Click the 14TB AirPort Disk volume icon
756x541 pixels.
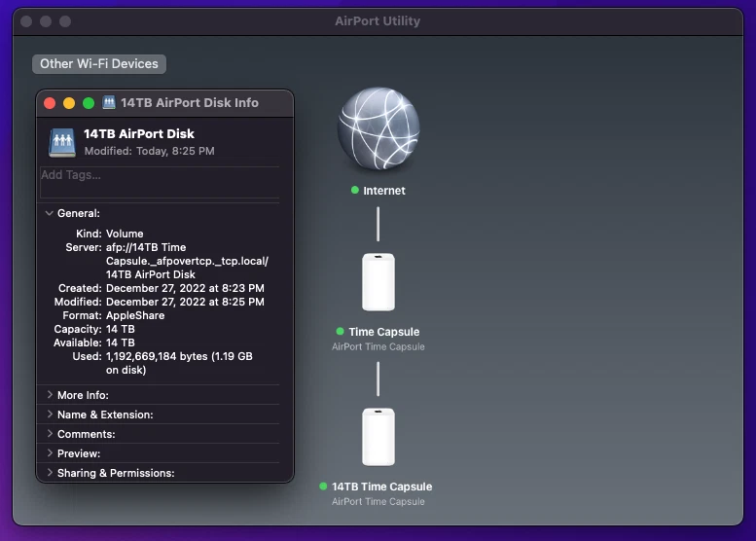[x=62, y=142]
